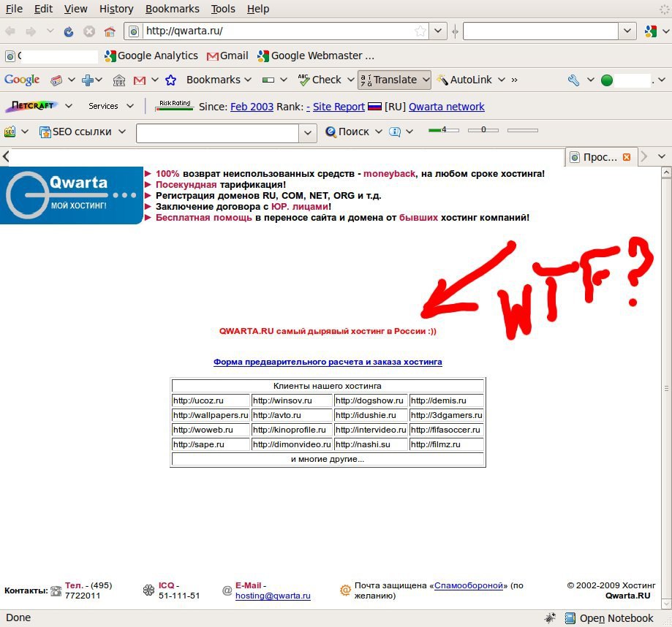
Task: Click the SEO toolbar info icon
Action: [394, 132]
